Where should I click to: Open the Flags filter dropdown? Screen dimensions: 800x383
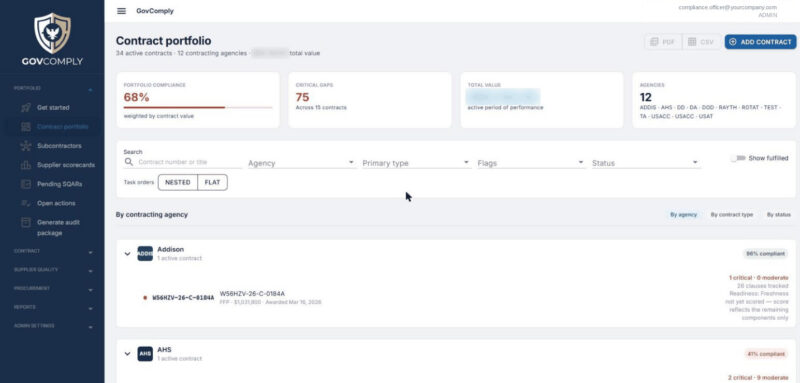coord(531,163)
